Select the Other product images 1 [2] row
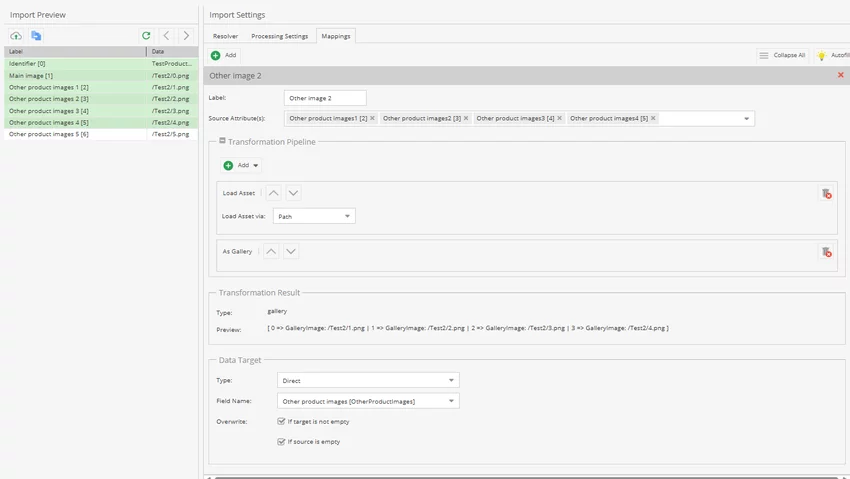Screen dimensions: 850x479 coord(101,87)
